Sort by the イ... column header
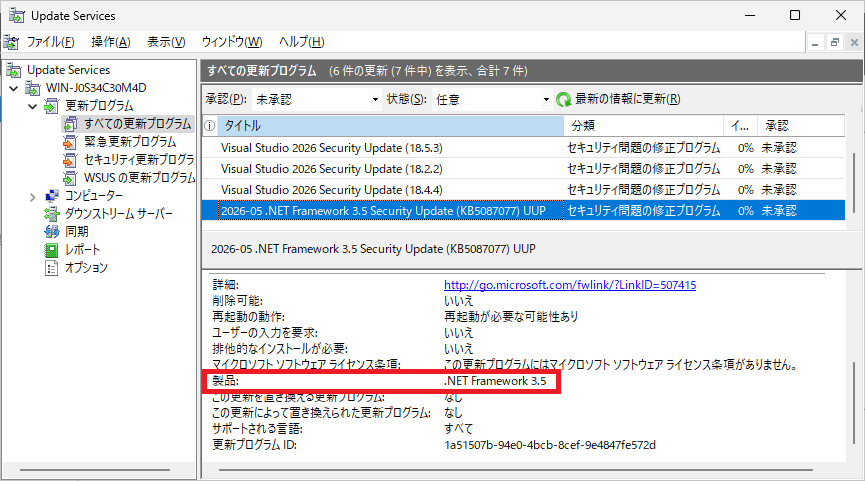Image resolution: width=865 pixels, height=481 pixels. (740, 126)
